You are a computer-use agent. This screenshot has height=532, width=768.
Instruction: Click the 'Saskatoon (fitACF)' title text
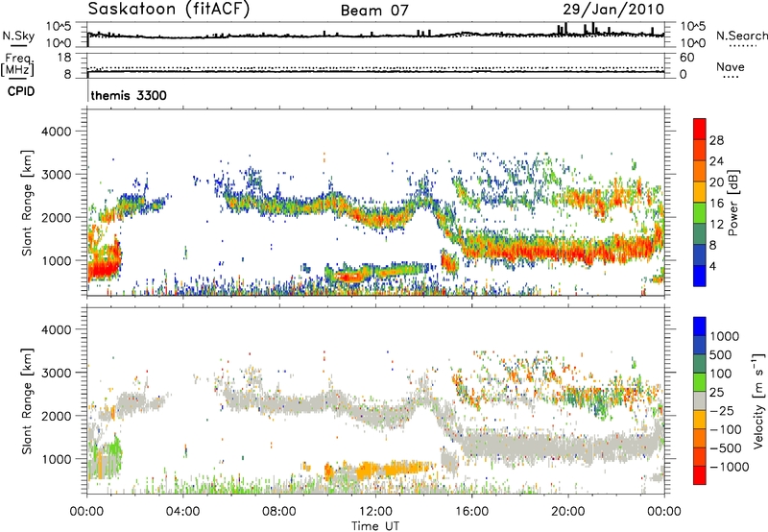click(x=169, y=10)
